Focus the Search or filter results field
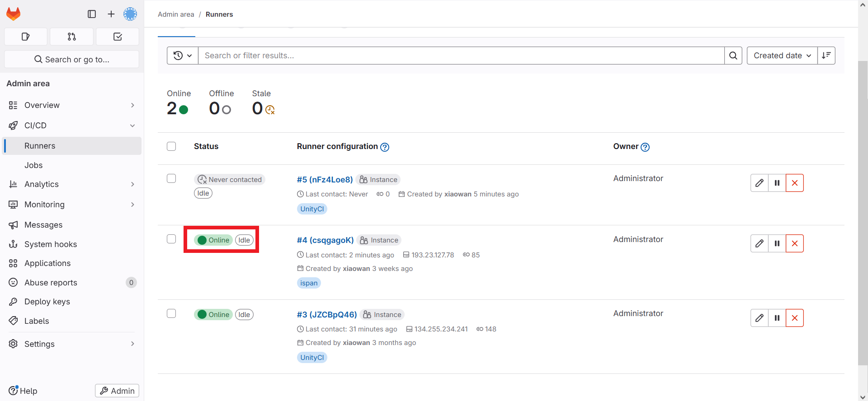 (461, 56)
